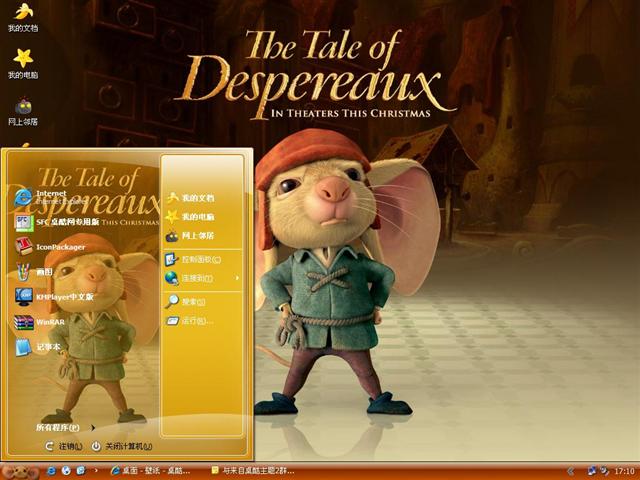Launch IconPackager from Start menu
This screenshot has width=640, height=480.
(x=50, y=247)
